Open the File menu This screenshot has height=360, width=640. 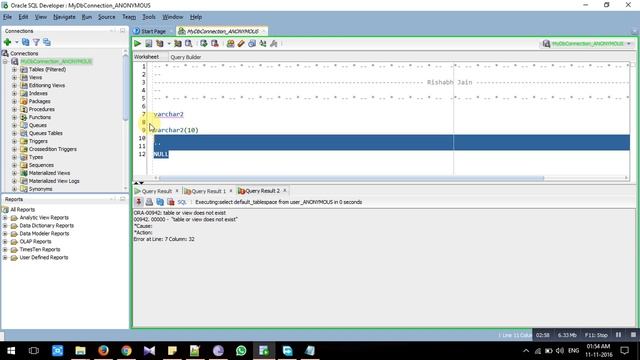pyautogui.click(x=7, y=17)
